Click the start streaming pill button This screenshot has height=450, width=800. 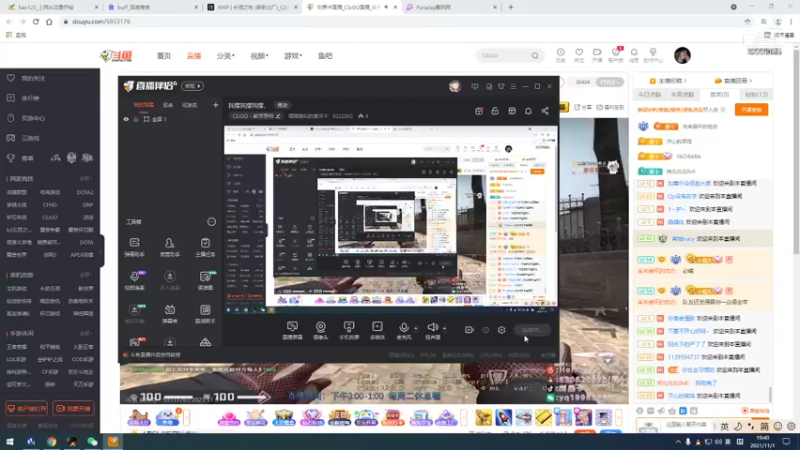coord(532,330)
